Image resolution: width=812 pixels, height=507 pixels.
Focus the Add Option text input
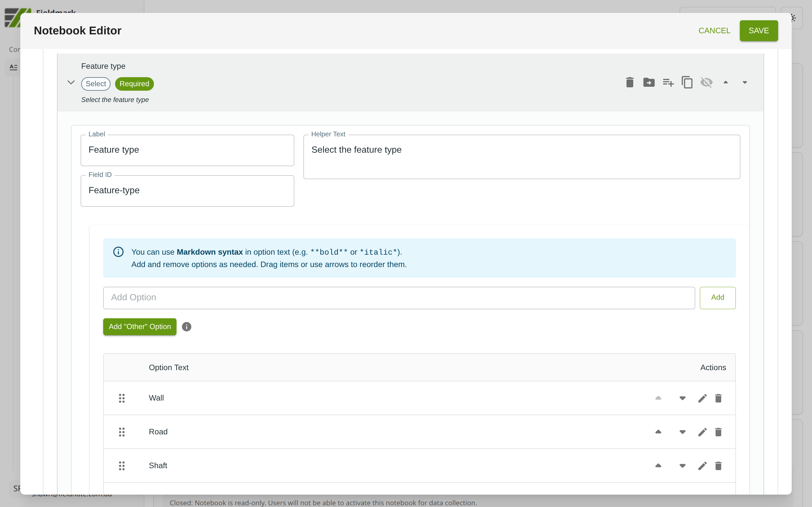(x=399, y=297)
